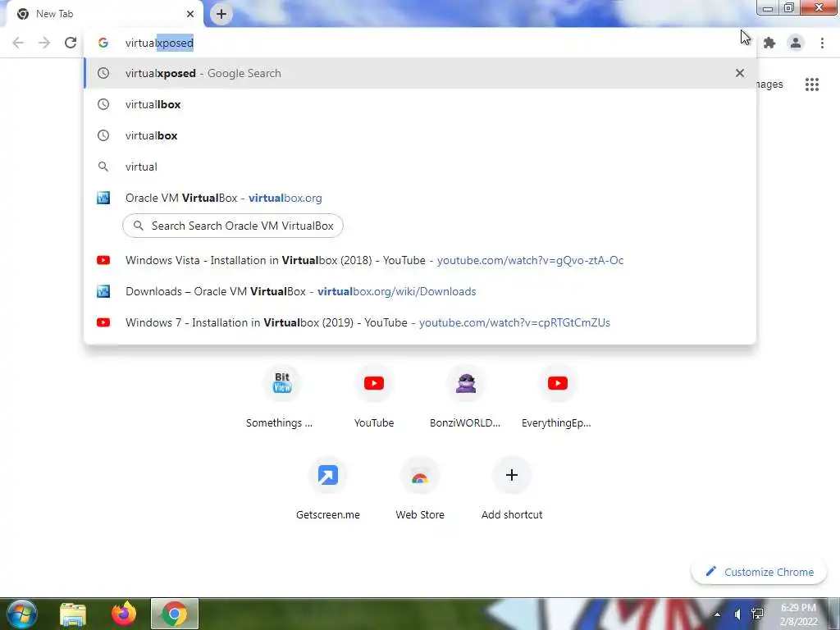Screen dimensions: 840x630
Task: Click the Google G icon in address bar
Action: point(103,43)
